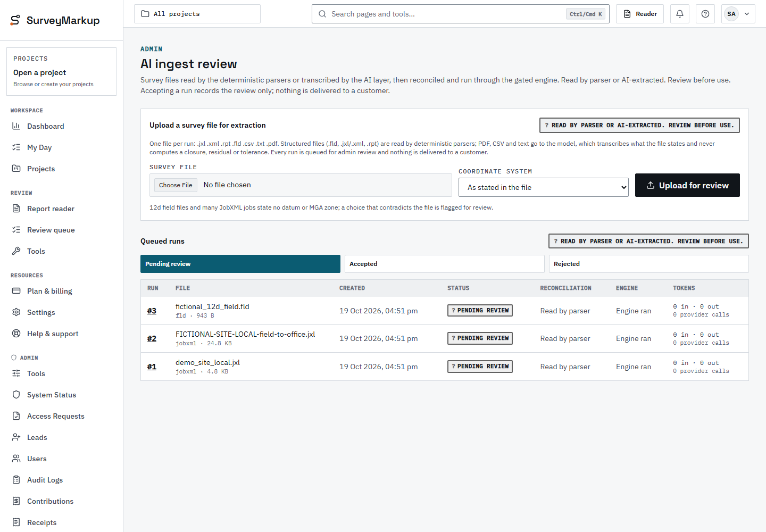The image size is (766, 532).
Task: Click the notifications bell icon
Action: click(x=680, y=14)
